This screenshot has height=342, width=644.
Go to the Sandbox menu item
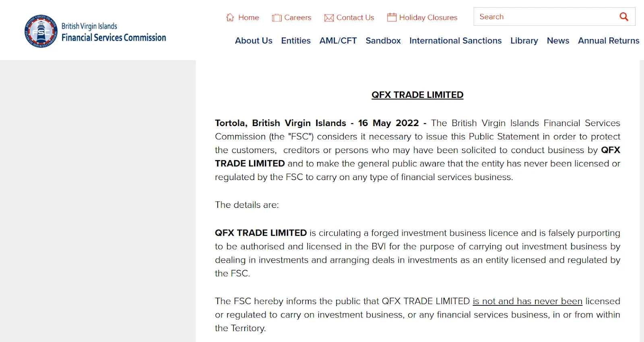coord(383,41)
